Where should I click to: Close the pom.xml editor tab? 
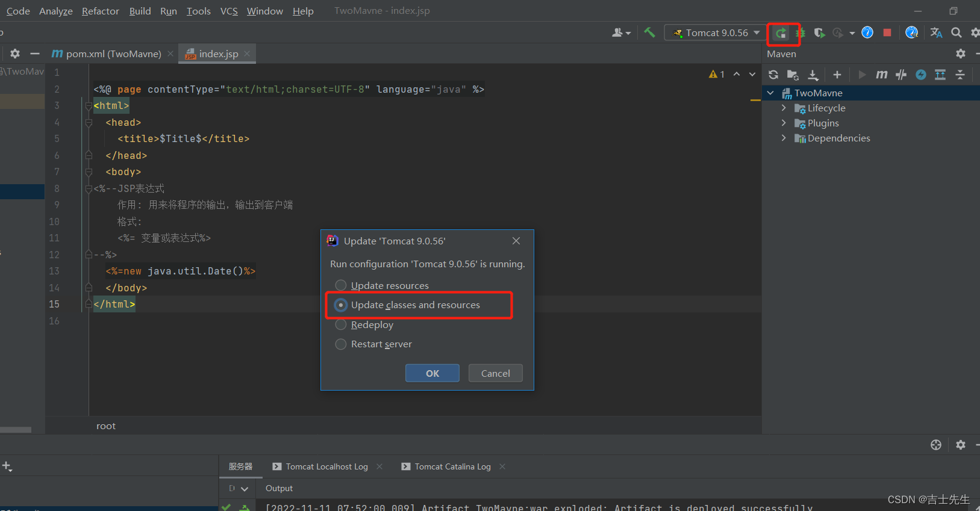coord(170,54)
